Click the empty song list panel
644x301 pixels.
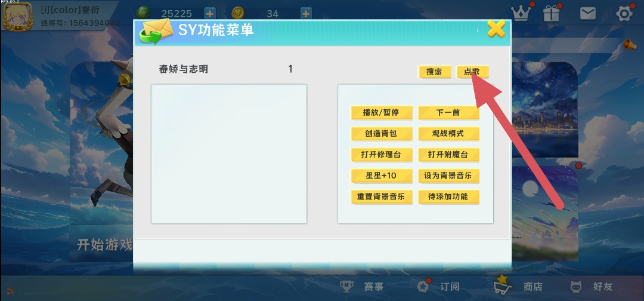click(229, 154)
